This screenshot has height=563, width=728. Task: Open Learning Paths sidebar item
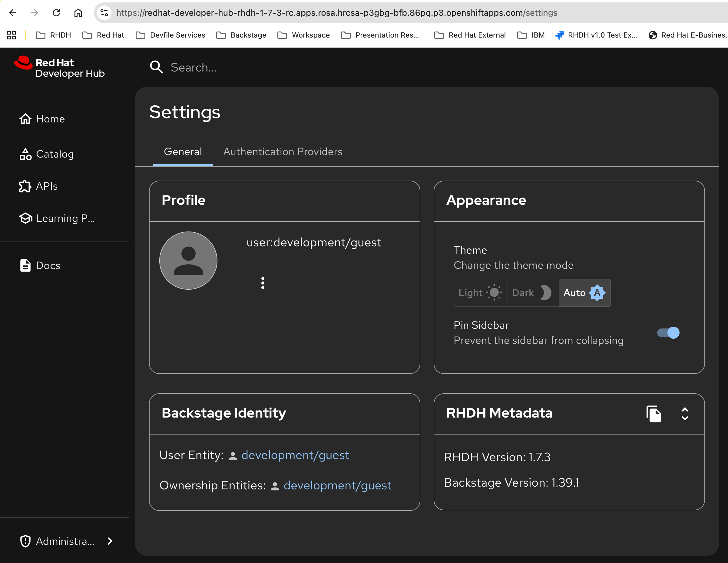(x=65, y=218)
